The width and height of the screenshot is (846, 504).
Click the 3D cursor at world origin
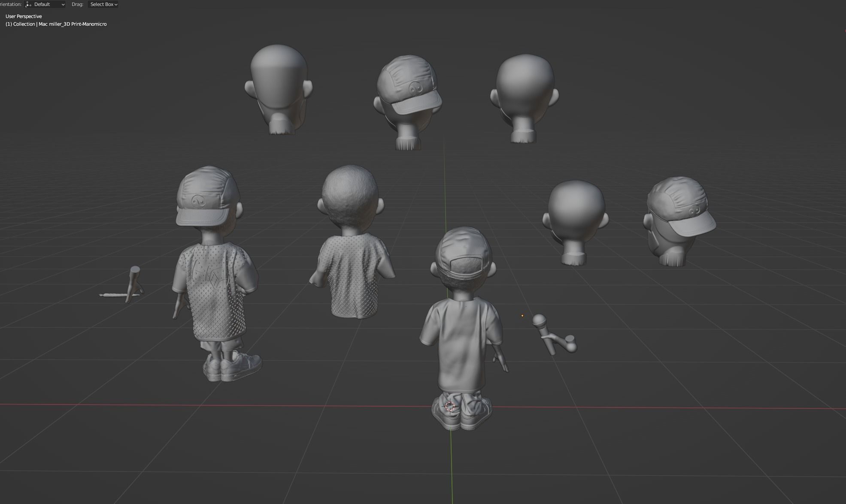pyautogui.click(x=450, y=406)
